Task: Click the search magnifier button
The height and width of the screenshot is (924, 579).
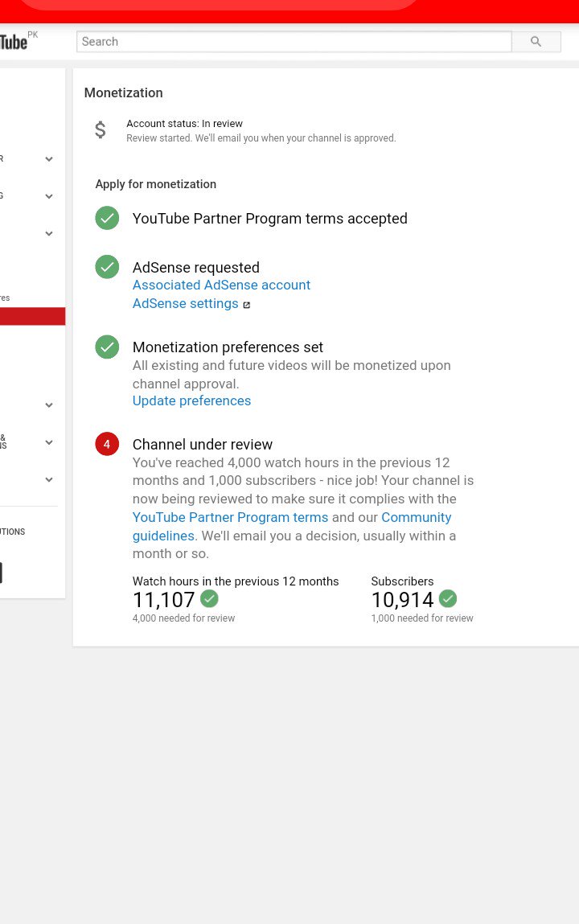Action: 536,41
